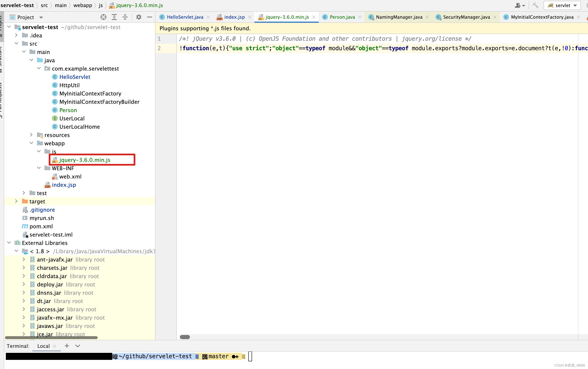
Task: Collapse the com.example.servelettest package
Action: coord(39,68)
